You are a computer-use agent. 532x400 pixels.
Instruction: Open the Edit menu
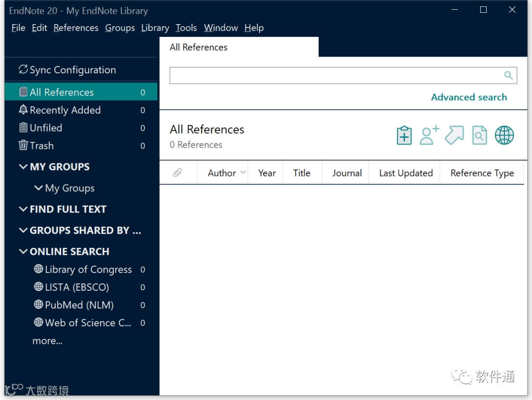pyautogui.click(x=39, y=28)
